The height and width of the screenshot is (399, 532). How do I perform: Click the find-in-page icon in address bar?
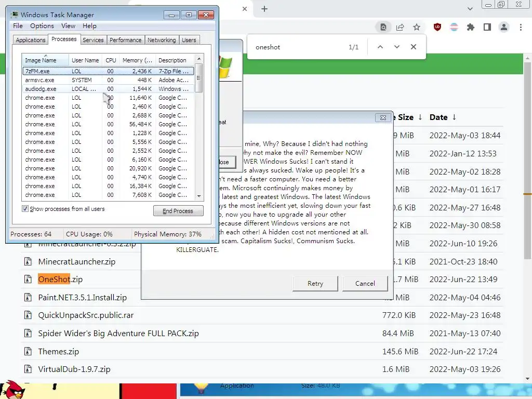(383, 27)
